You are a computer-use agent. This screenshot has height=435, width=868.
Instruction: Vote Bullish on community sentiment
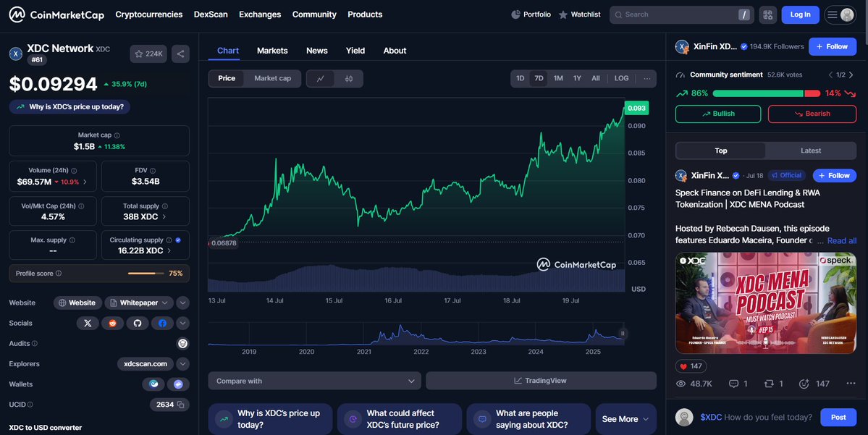[718, 114]
